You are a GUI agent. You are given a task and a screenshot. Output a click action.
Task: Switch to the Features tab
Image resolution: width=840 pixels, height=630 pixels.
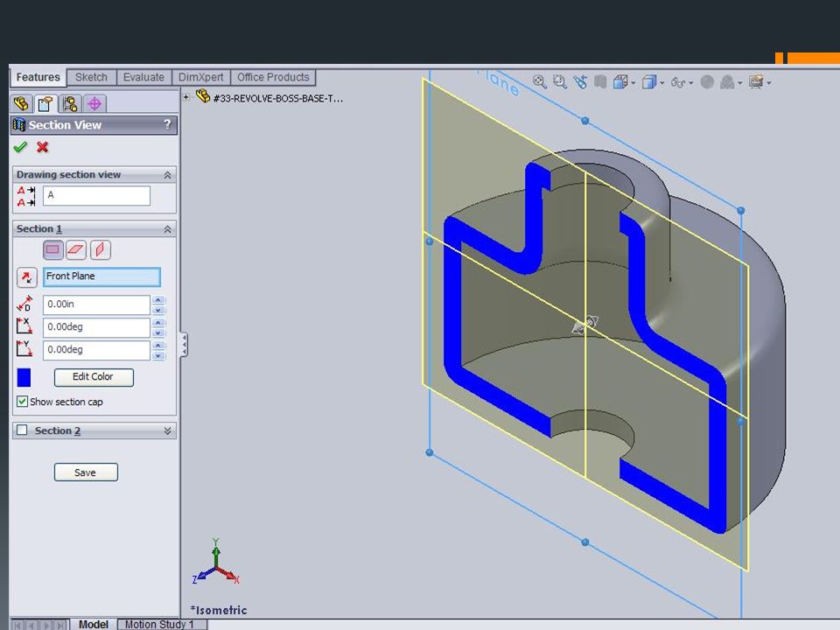click(38, 77)
